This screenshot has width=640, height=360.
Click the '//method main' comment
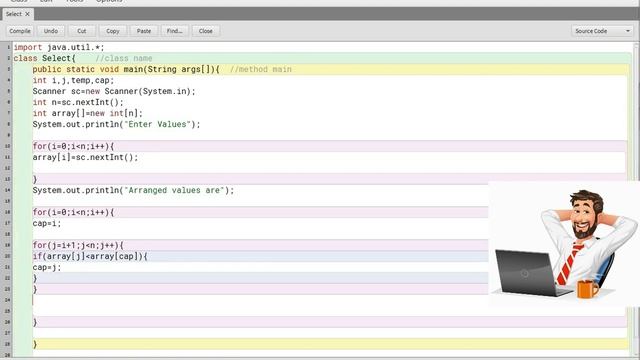[x=261, y=69]
